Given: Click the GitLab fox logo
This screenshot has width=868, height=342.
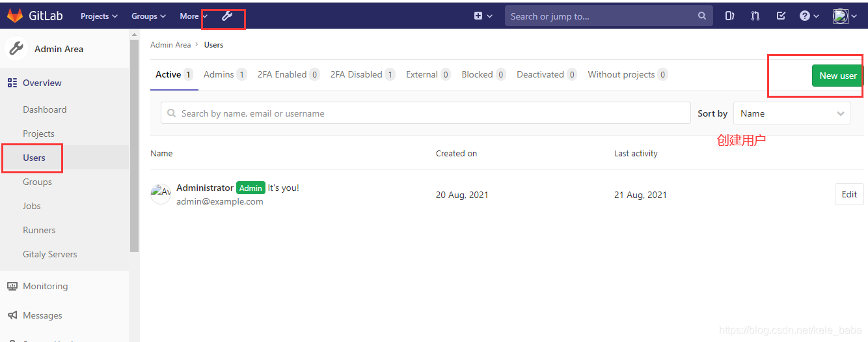Looking at the screenshot, I should (x=14, y=16).
